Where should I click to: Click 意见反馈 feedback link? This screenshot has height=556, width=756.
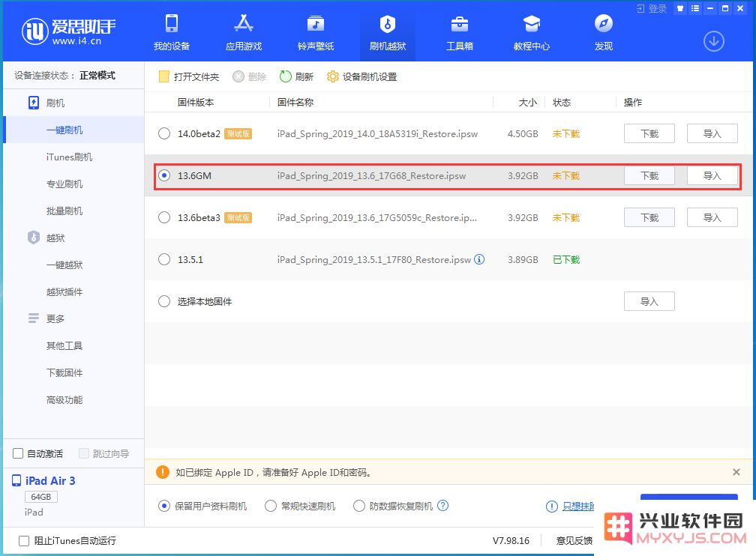click(x=574, y=540)
